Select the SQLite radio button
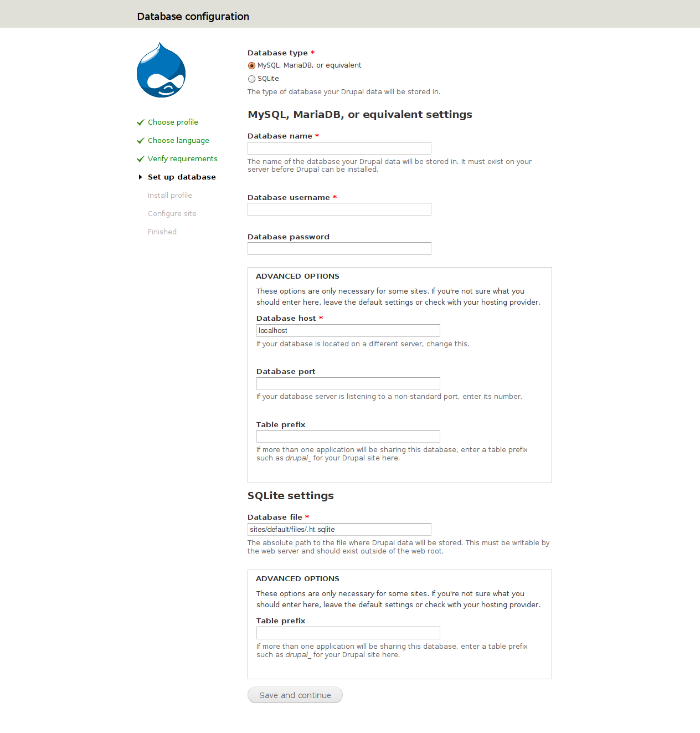This screenshot has width=700, height=733. [251, 79]
